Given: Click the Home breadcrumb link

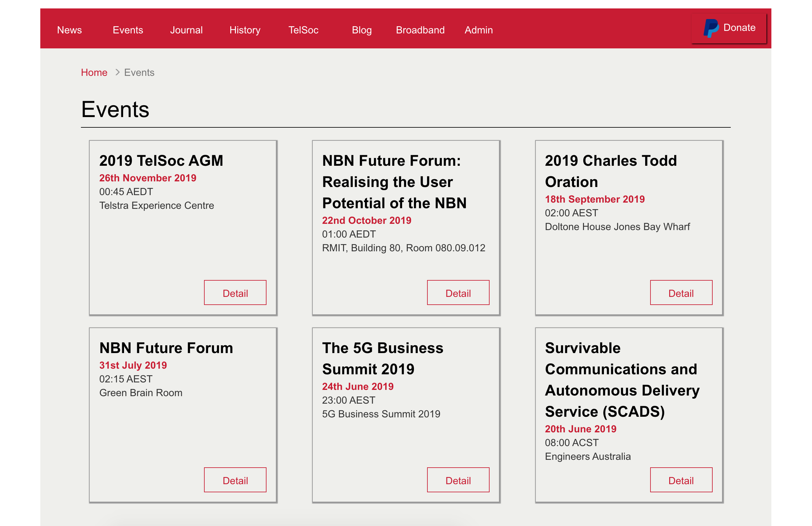Looking at the screenshot, I should coord(94,73).
